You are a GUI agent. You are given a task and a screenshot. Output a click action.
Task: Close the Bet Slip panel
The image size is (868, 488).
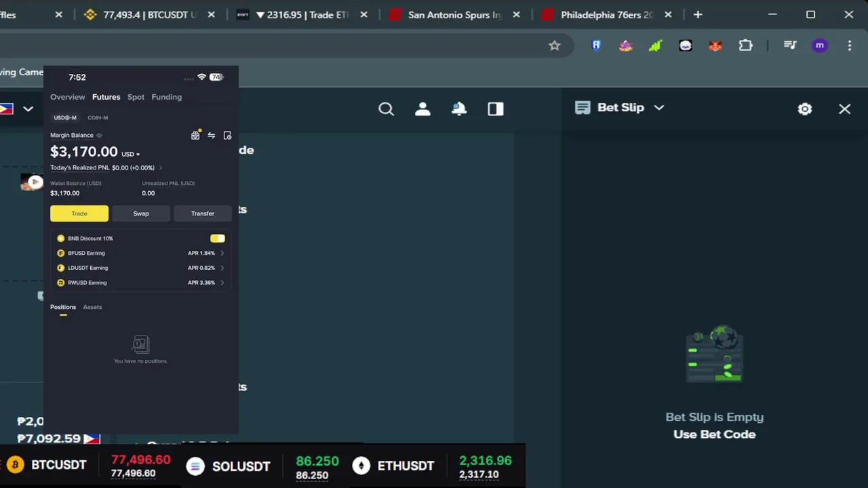(x=844, y=109)
